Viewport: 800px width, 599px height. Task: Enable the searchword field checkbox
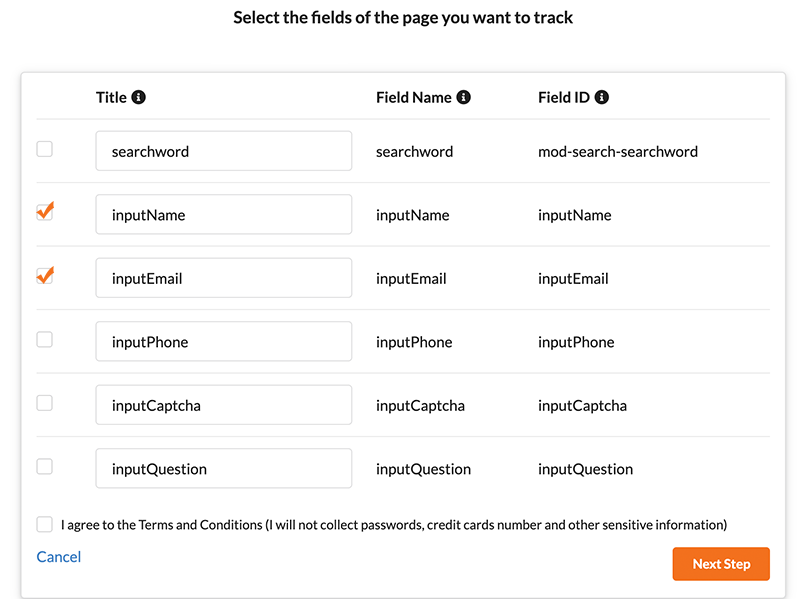click(x=45, y=149)
